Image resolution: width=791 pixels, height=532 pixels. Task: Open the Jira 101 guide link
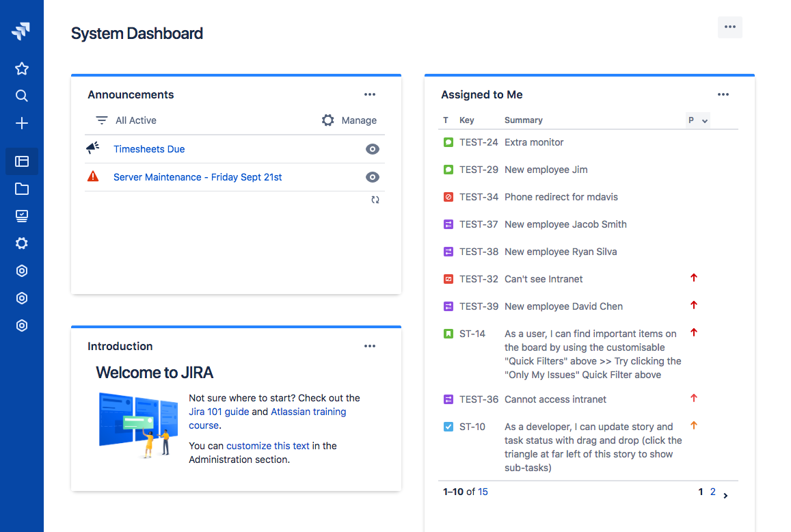click(219, 412)
